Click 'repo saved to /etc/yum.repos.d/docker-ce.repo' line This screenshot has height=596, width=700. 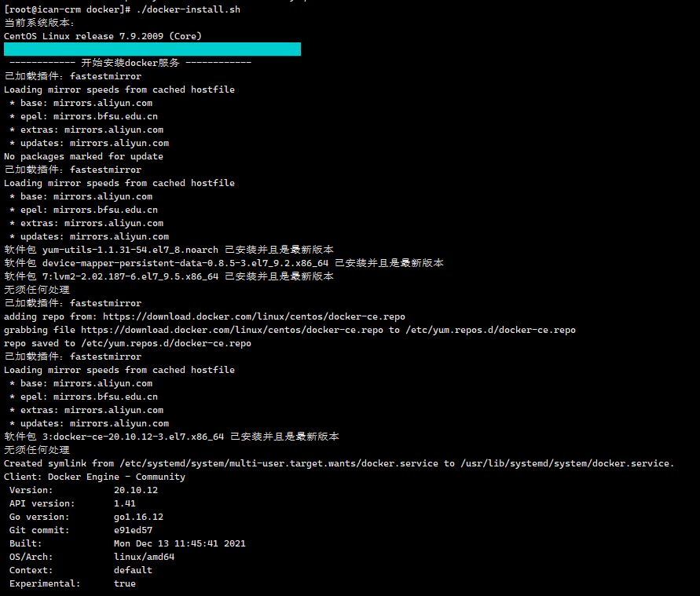[x=127, y=343]
